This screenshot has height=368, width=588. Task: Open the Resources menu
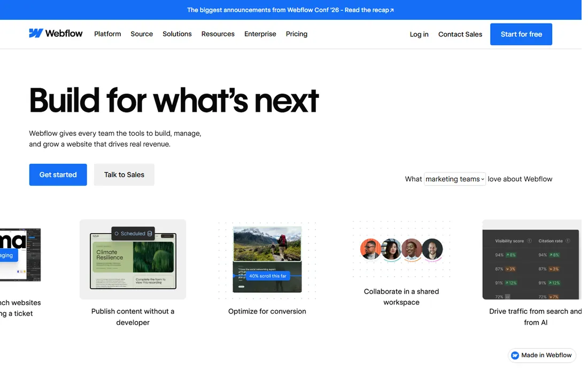pyautogui.click(x=218, y=34)
